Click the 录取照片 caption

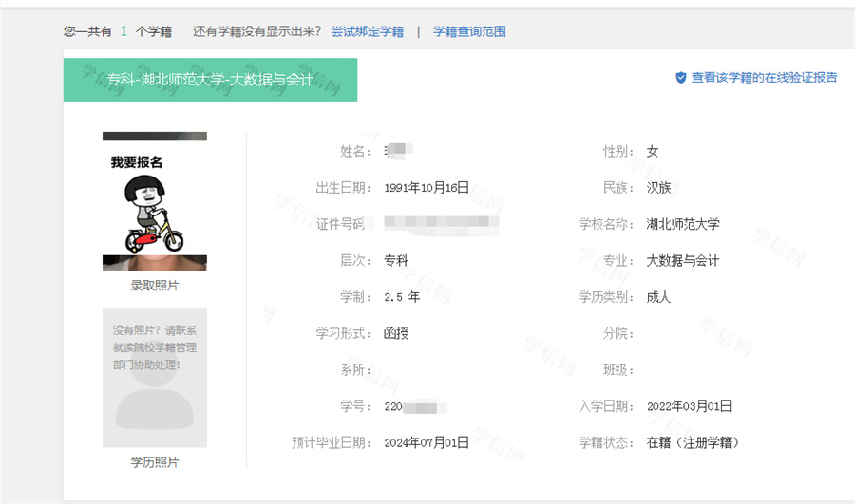[155, 286]
